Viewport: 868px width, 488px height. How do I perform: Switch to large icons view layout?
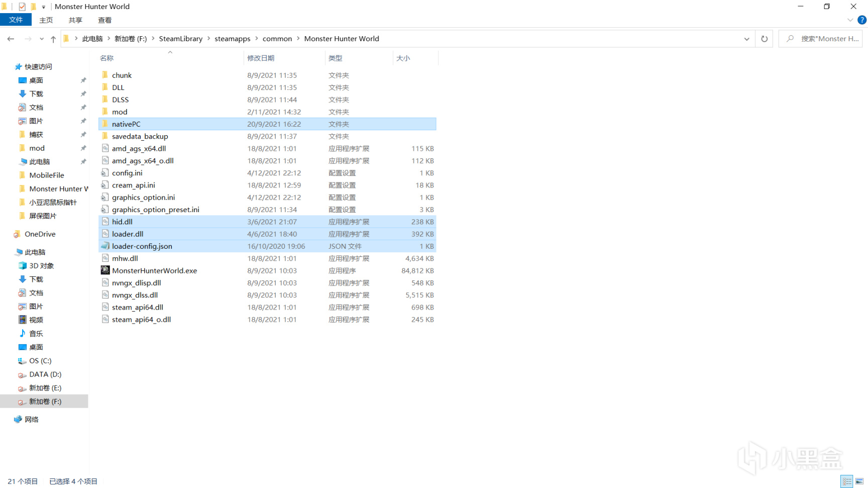pyautogui.click(x=859, y=481)
